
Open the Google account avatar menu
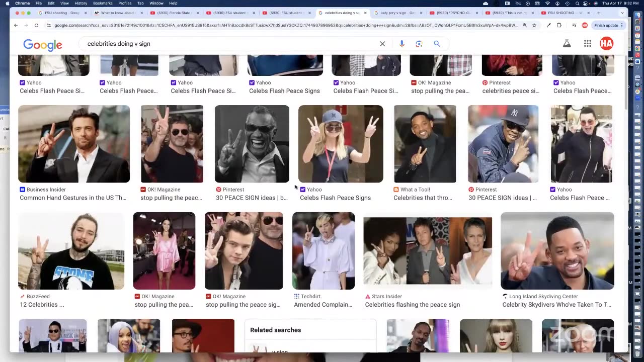tap(606, 44)
